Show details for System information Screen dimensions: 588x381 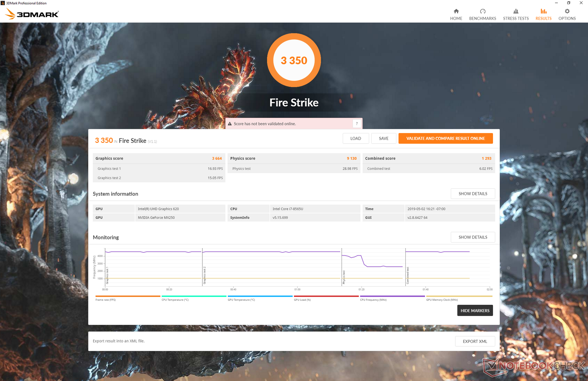[473, 194]
